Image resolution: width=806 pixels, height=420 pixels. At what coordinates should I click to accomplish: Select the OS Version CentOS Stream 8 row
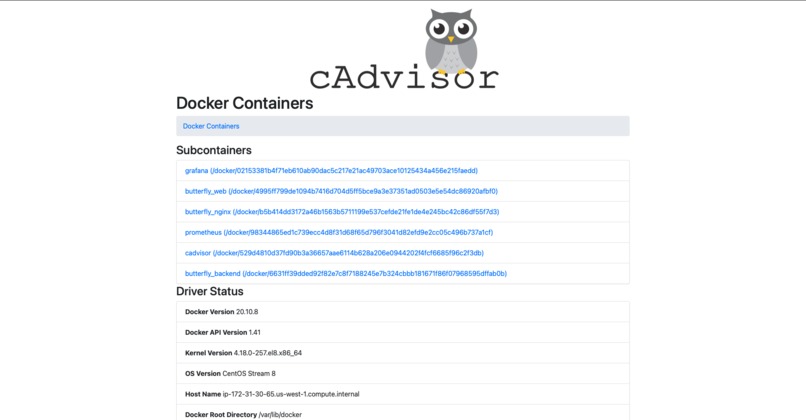pyautogui.click(x=402, y=373)
